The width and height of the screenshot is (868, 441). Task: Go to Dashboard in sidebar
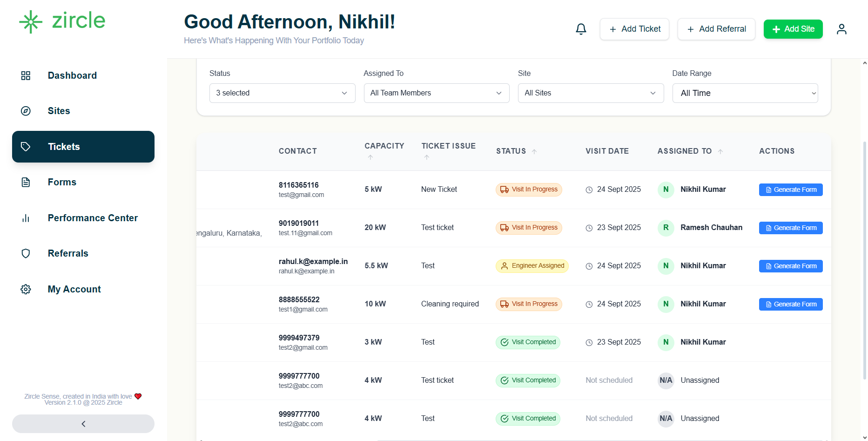(x=72, y=75)
